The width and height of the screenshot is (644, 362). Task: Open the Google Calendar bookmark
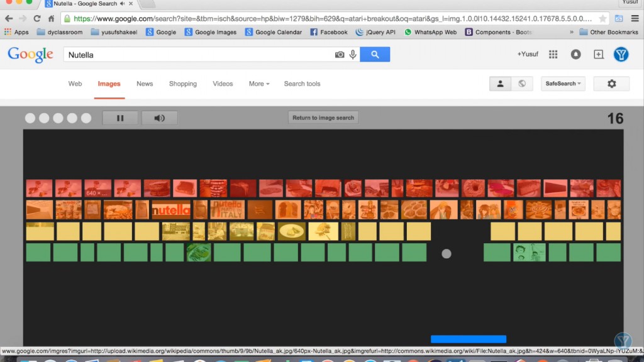(273, 32)
